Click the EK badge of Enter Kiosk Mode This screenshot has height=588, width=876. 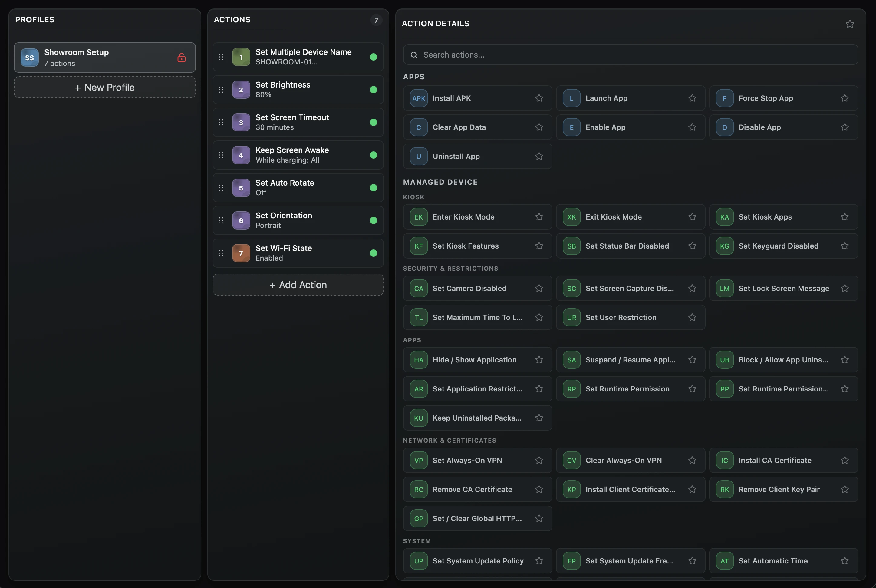point(418,217)
